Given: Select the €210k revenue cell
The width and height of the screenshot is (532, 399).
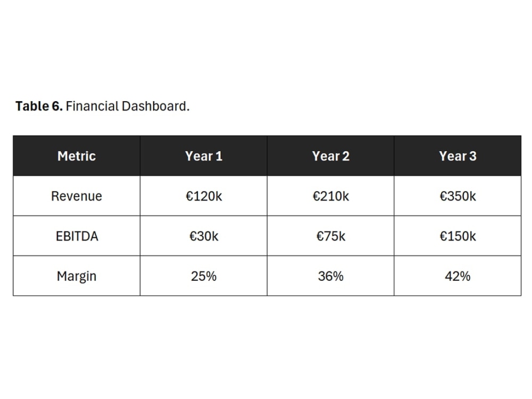Looking at the screenshot, I should pyautogui.click(x=330, y=196).
